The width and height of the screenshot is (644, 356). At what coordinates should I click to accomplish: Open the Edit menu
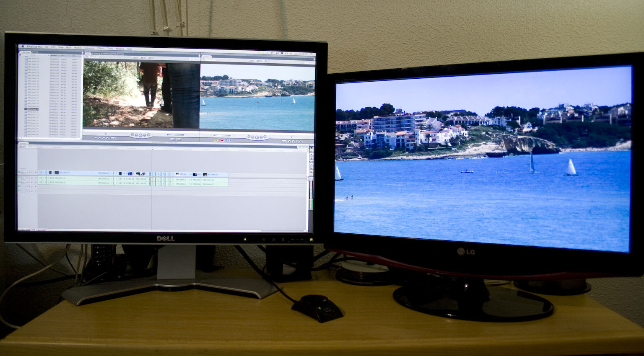pos(53,47)
